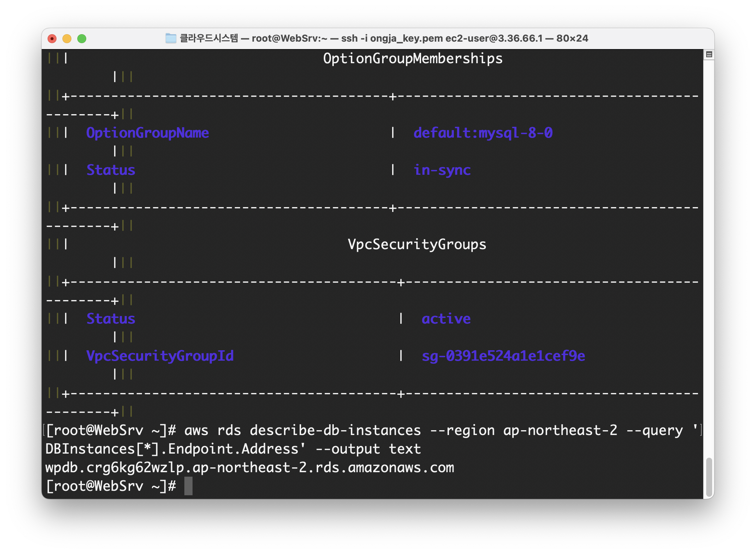This screenshot has height=554, width=756.
Task: Close the terminal window with red button
Action: point(52,39)
